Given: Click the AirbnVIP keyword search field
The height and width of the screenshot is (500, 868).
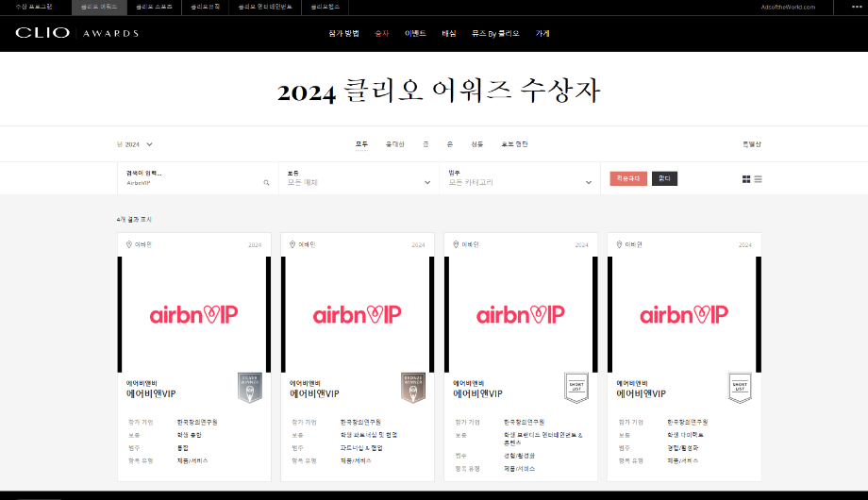Looking at the screenshot, I should click(x=189, y=182).
